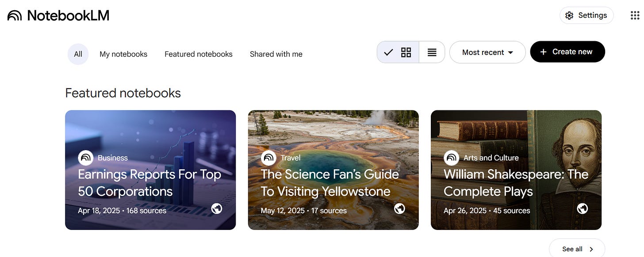Viewport: 644px width, 257px height.
Task: Select the All filter tab
Action: (x=78, y=54)
